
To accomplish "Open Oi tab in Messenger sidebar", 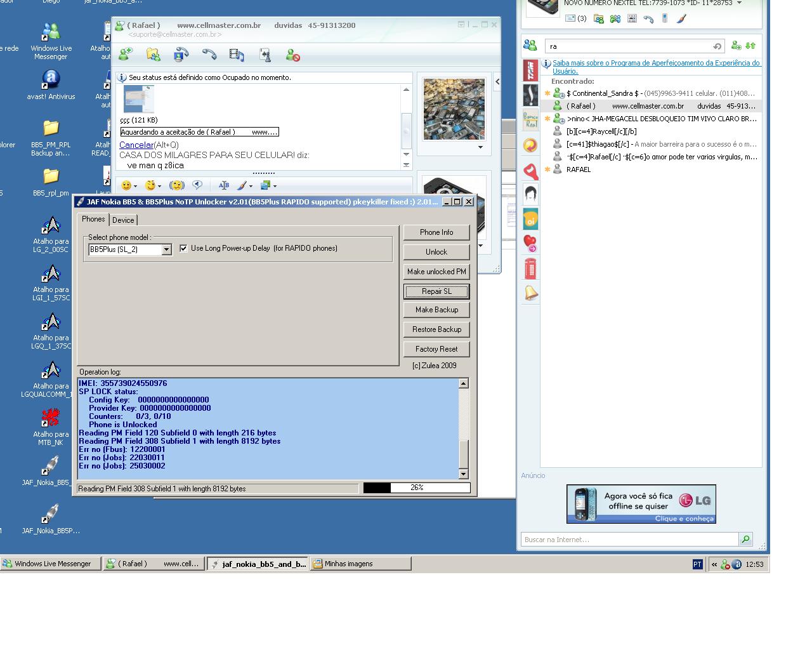I will (530, 219).
